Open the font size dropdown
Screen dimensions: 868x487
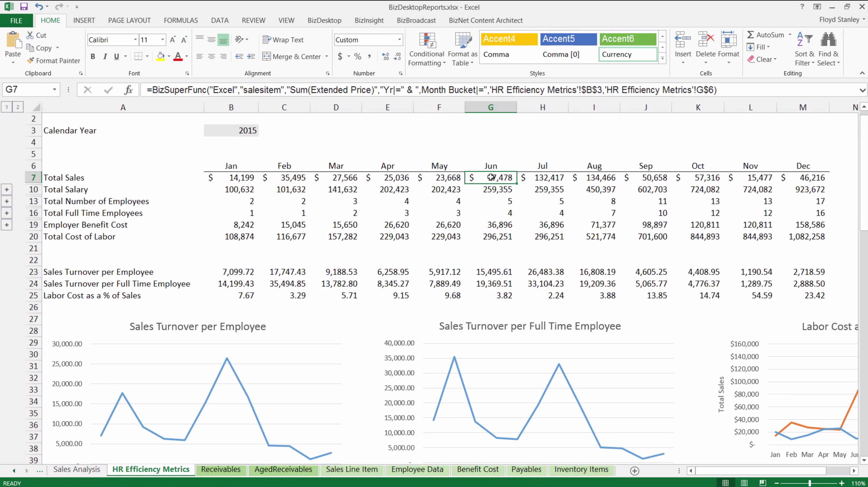coord(163,40)
